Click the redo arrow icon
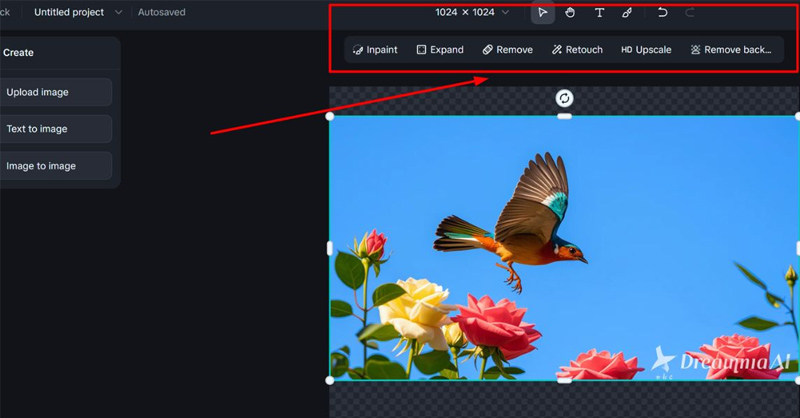Image resolution: width=800 pixels, height=418 pixels. coord(690,13)
